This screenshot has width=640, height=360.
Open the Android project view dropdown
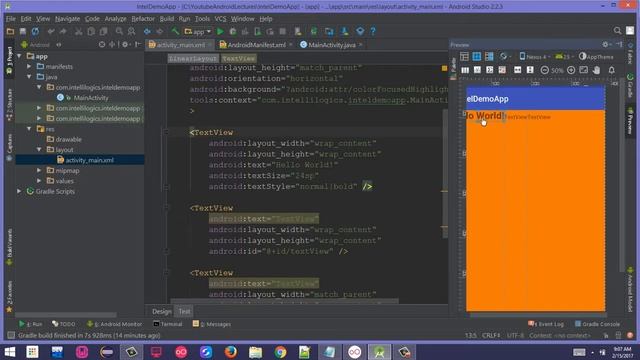click(x=40, y=44)
